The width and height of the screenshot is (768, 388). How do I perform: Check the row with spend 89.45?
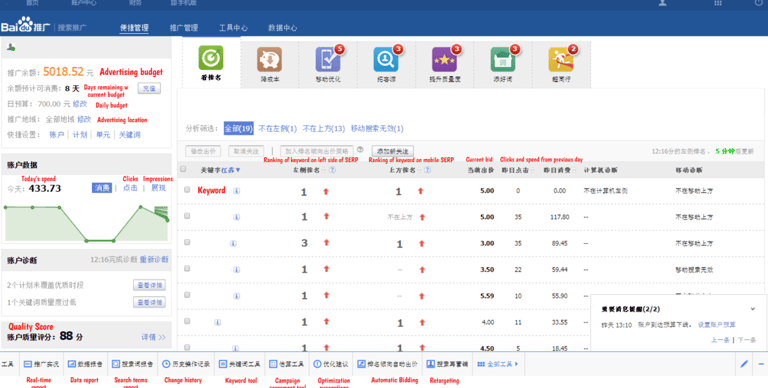tap(187, 242)
